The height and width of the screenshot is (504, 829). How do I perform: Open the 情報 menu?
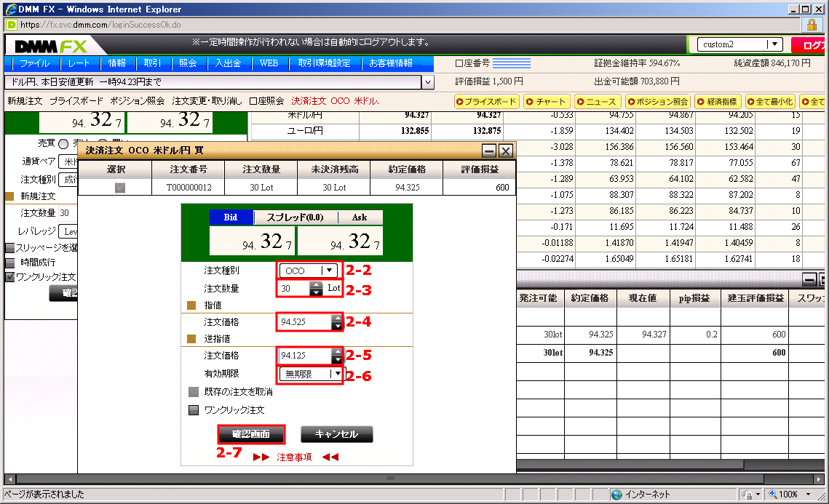117,63
